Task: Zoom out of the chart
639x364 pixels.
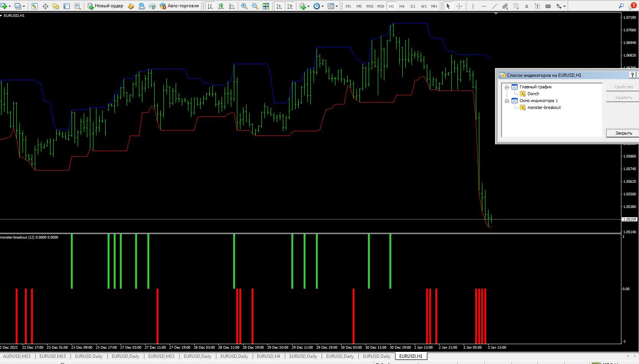Action: pyautogui.click(x=255, y=6)
